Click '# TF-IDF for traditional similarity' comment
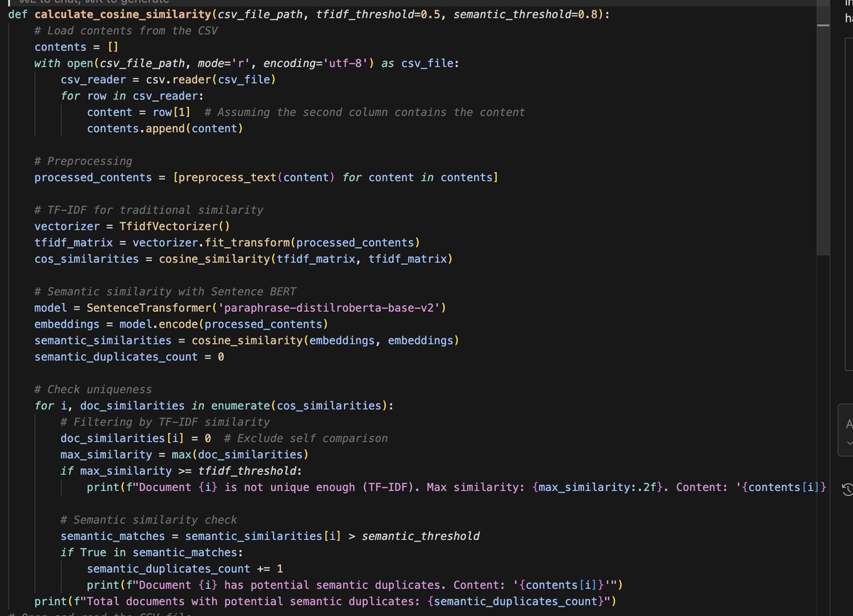The width and height of the screenshot is (853, 616). 149,210
